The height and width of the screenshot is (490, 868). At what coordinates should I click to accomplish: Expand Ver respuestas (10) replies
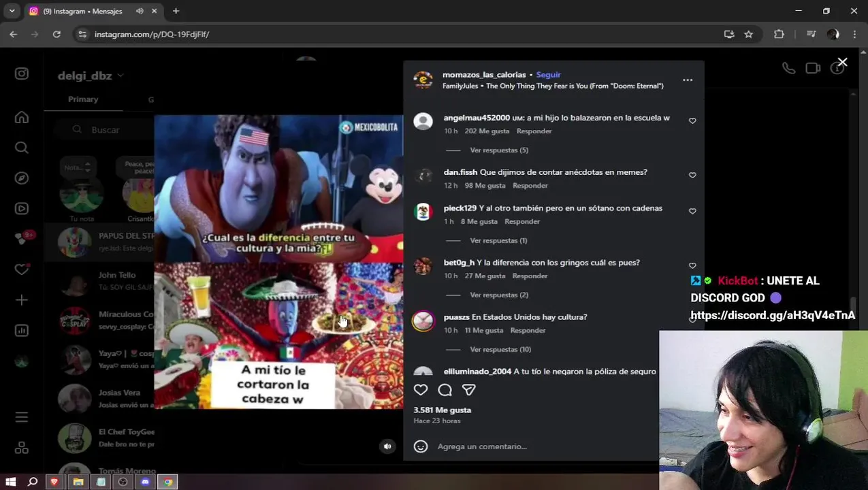coord(500,349)
